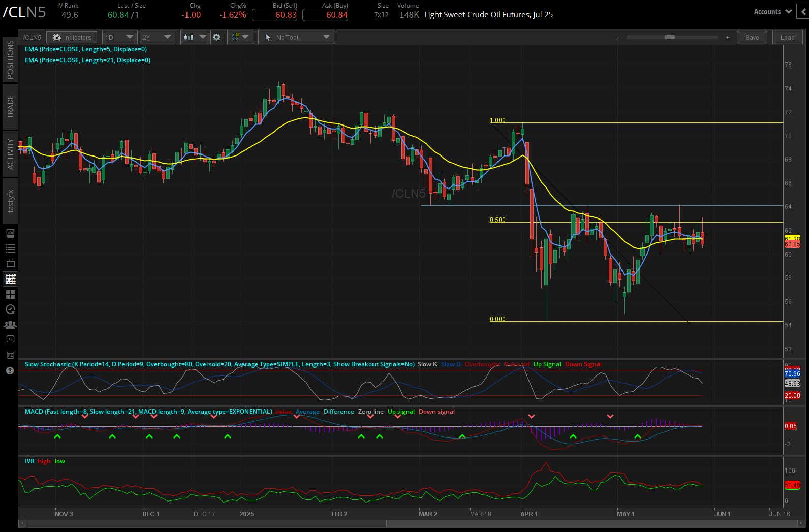Click the right arrow of horizontal scrollbar
This screenshot has height=532, width=809.
[800, 523]
